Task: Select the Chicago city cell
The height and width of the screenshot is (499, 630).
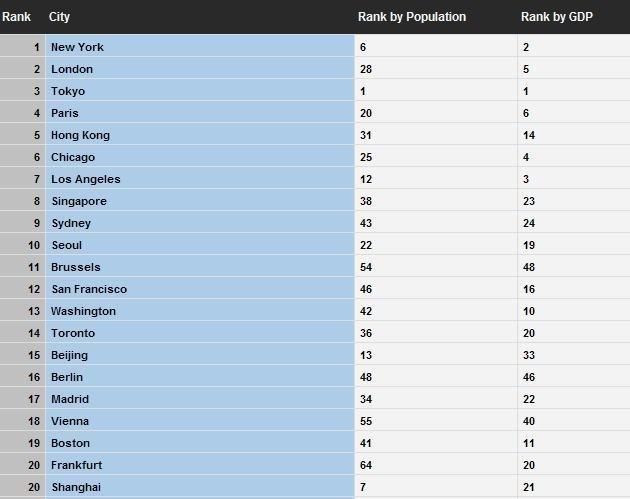Action: pos(200,156)
